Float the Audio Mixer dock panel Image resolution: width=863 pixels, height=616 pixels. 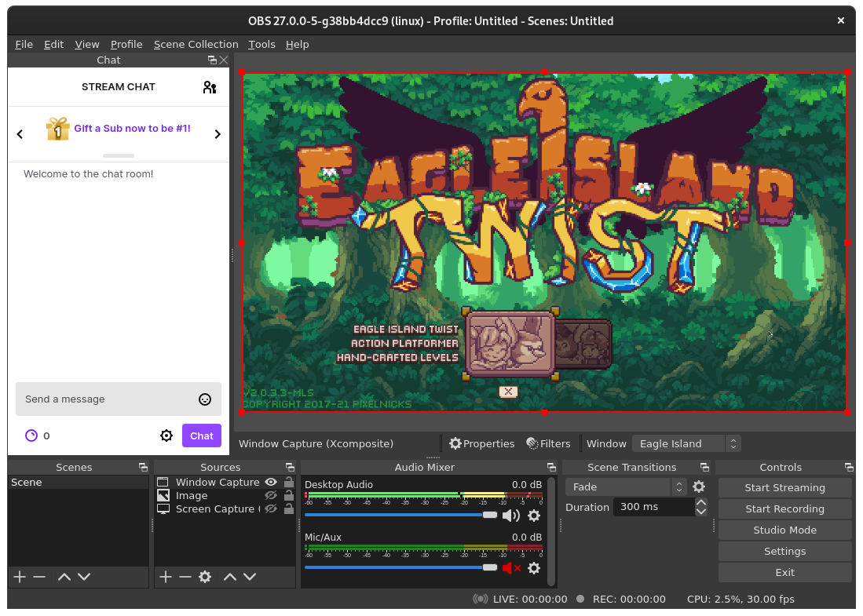coord(551,467)
